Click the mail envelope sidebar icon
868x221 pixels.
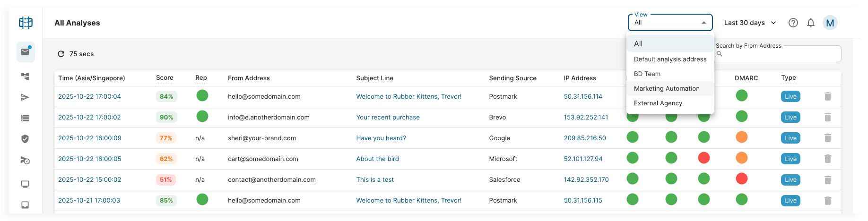26,52
